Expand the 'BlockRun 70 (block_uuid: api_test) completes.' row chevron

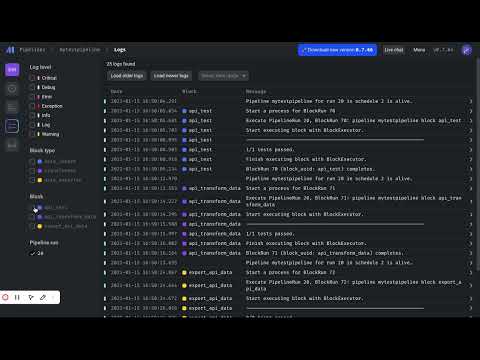471,169
